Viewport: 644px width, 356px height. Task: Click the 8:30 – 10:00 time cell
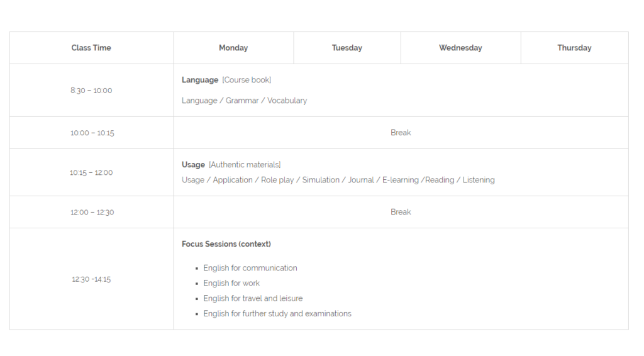pyautogui.click(x=91, y=91)
